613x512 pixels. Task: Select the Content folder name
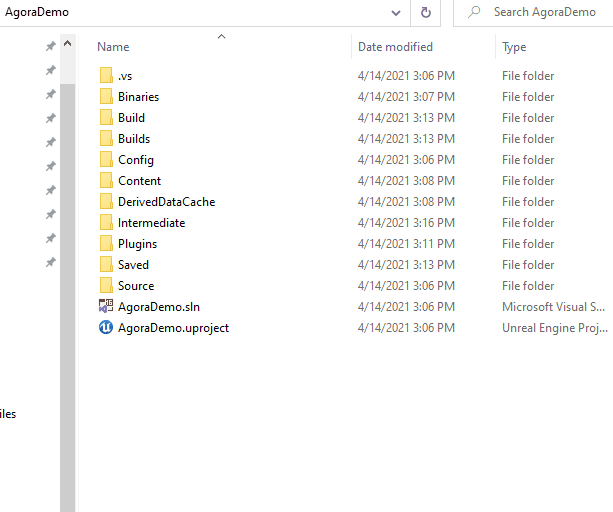[139, 181]
